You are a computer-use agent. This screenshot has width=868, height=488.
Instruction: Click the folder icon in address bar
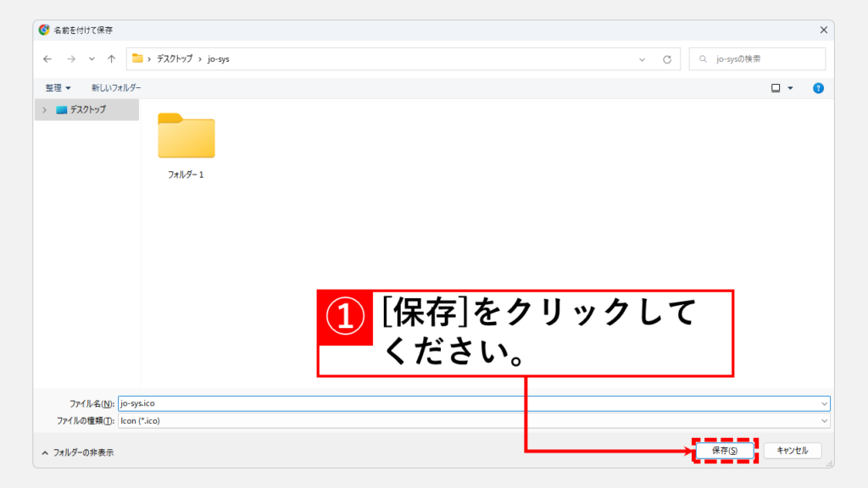(x=137, y=58)
